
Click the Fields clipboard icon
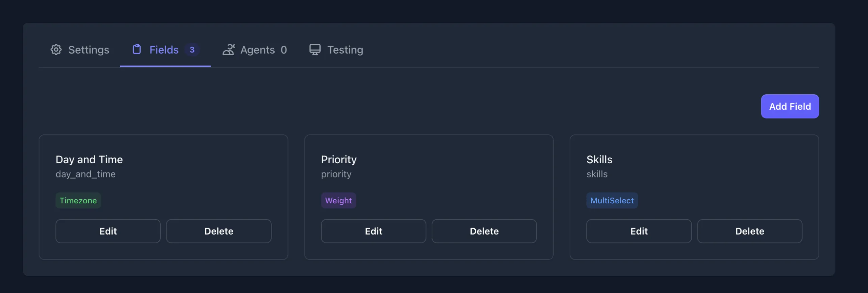click(137, 49)
